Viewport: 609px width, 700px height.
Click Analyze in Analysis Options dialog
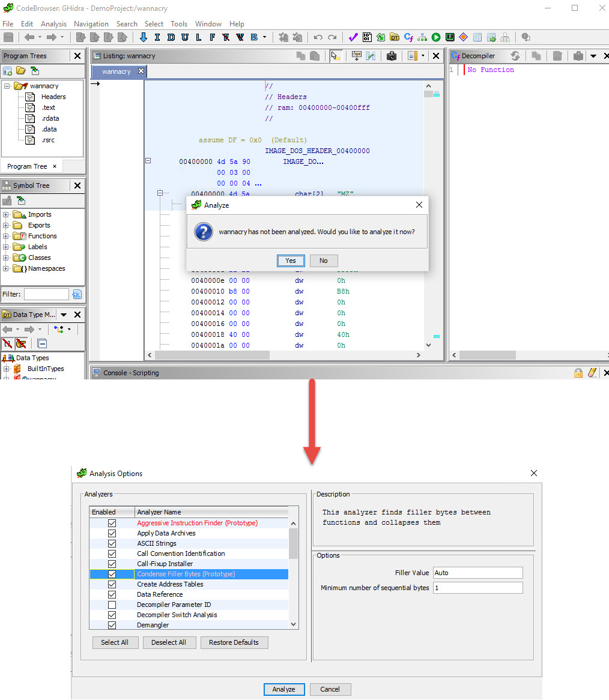pyautogui.click(x=284, y=689)
